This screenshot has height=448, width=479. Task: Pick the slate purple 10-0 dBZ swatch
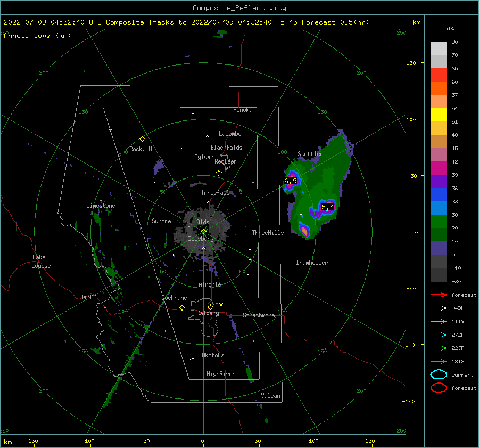[439, 248]
